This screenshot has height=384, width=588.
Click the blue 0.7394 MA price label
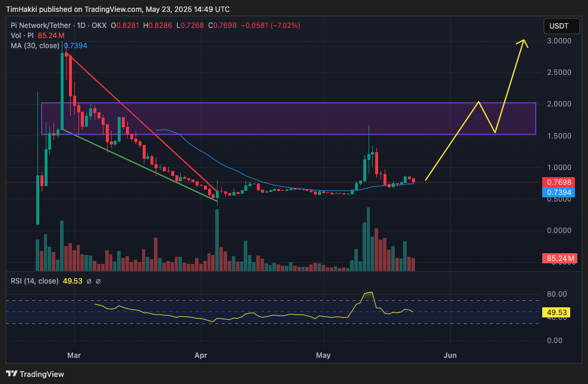point(558,192)
